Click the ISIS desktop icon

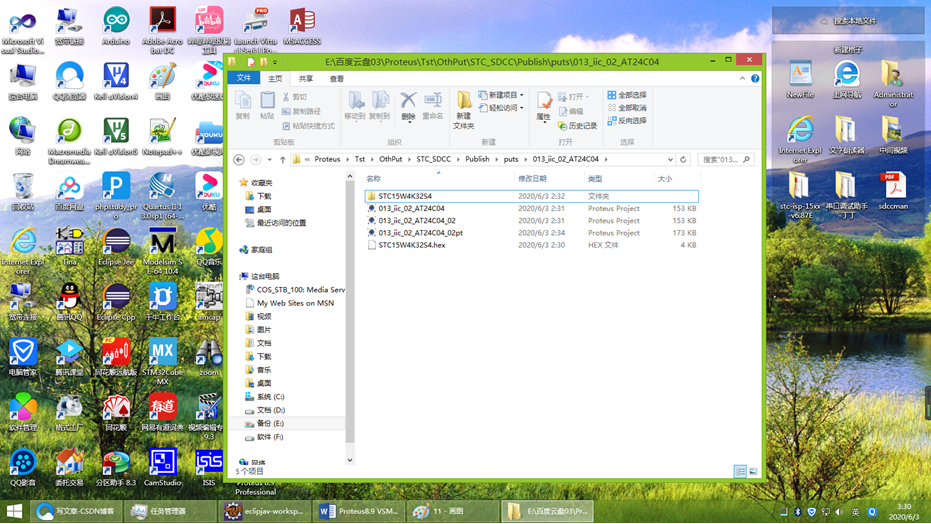(208, 468)
